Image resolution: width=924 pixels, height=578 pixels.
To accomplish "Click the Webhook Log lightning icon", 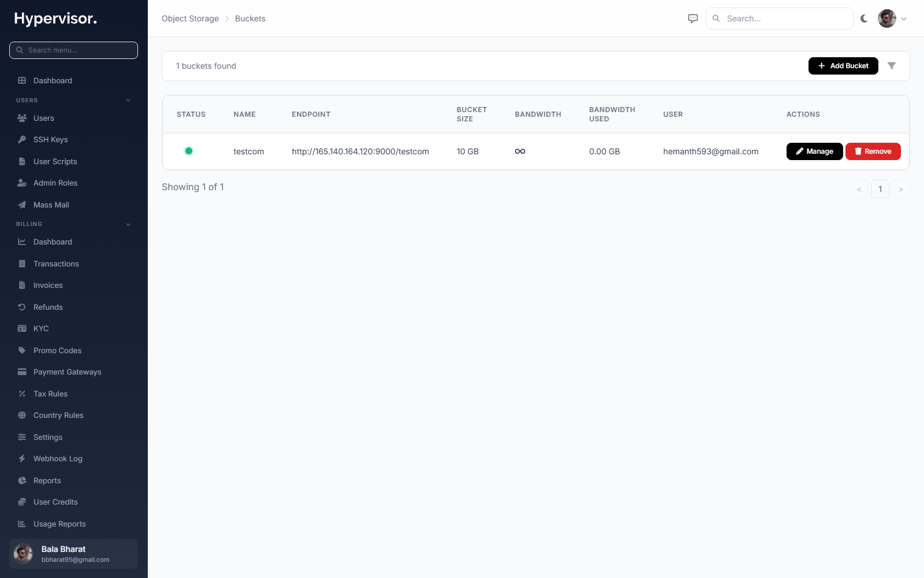I will click(x=22, y=458).
